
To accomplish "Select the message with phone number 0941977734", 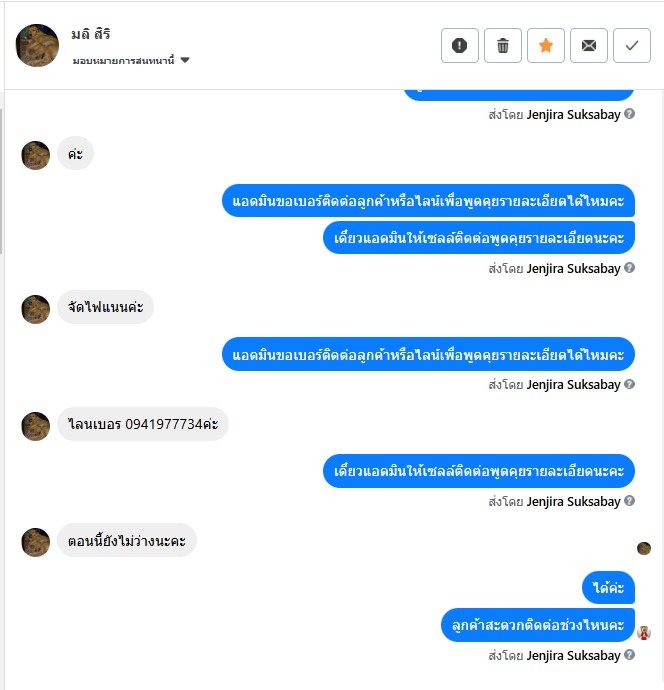I will coord(143,424).
